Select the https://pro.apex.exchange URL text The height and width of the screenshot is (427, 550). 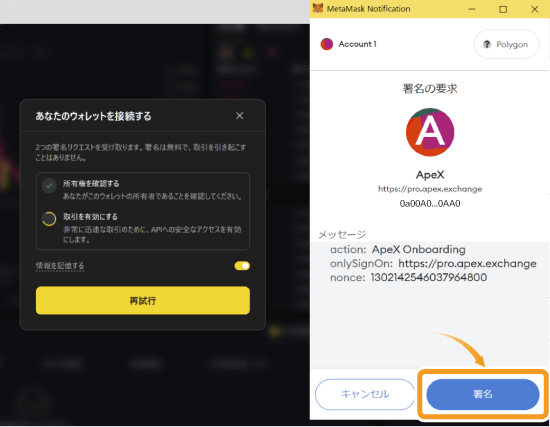coord(430,189)
